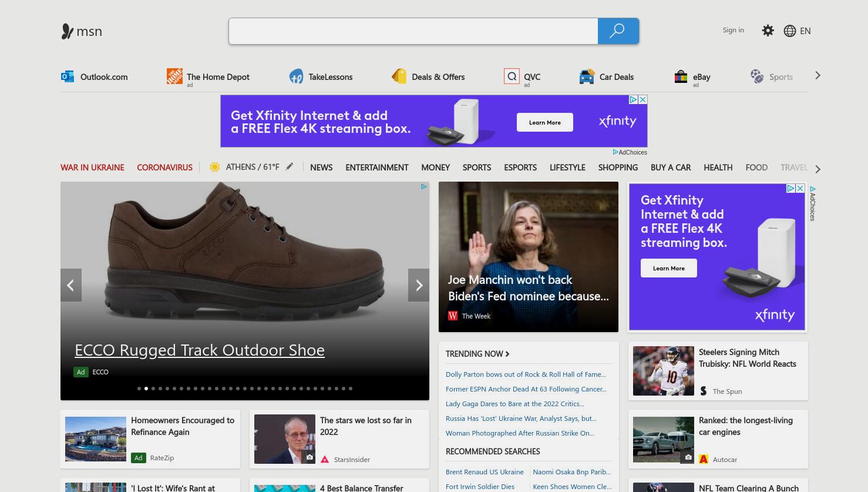Click the Sports ball icon
The width and height of the screenshot is (868, 492).
757,76
